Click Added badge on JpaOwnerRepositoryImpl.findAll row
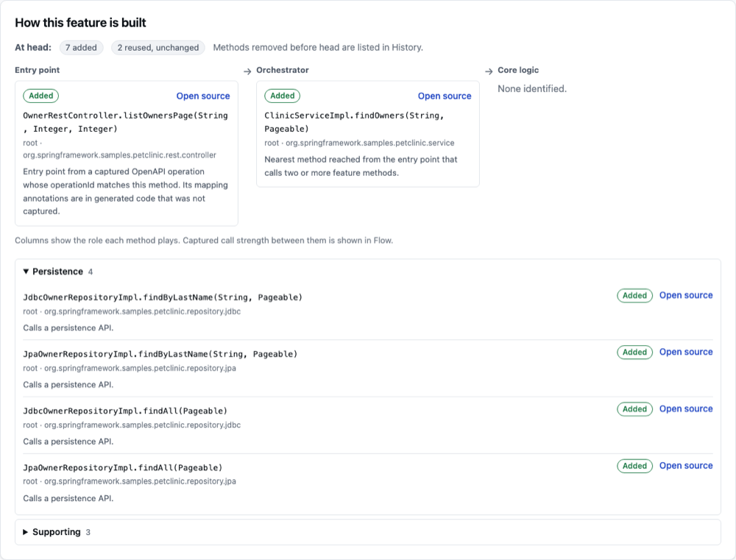The image size is (736, 560). pos(634,466)
